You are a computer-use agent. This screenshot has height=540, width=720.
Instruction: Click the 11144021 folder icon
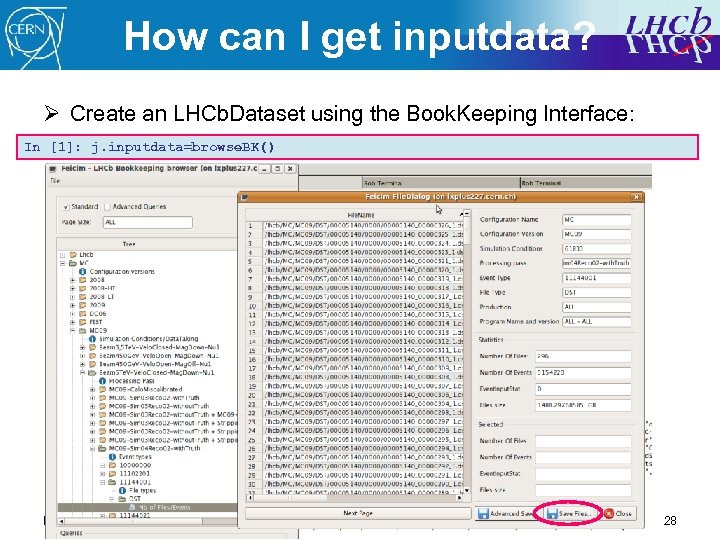112,516
